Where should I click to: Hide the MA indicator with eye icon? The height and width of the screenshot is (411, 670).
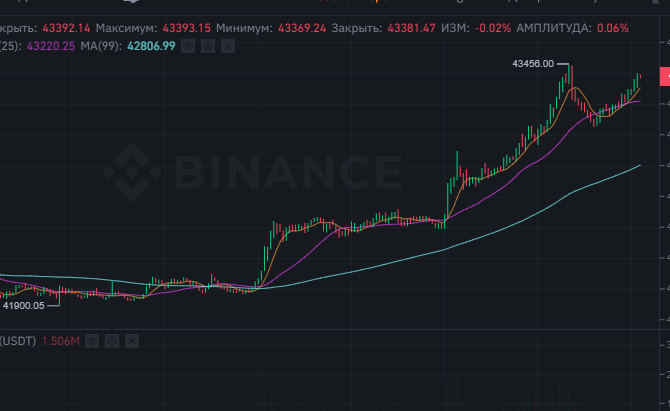tap(189, 46)
